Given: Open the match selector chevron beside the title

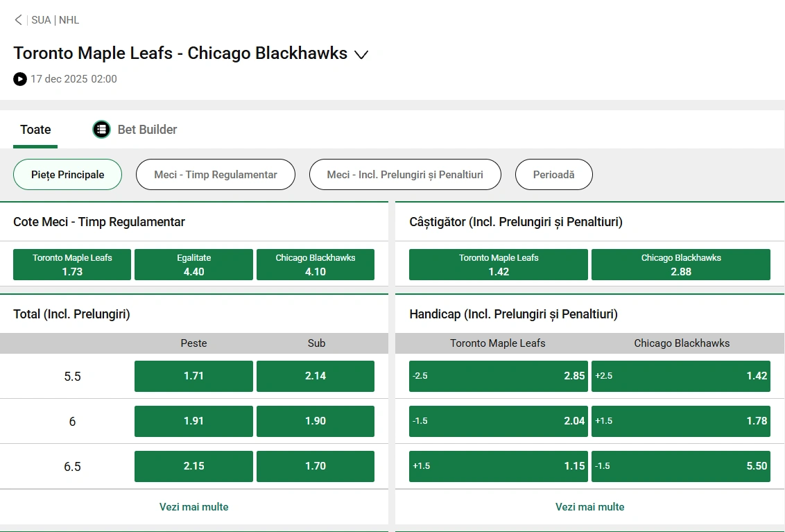Looking at the screenshot, I should (361, 54).
